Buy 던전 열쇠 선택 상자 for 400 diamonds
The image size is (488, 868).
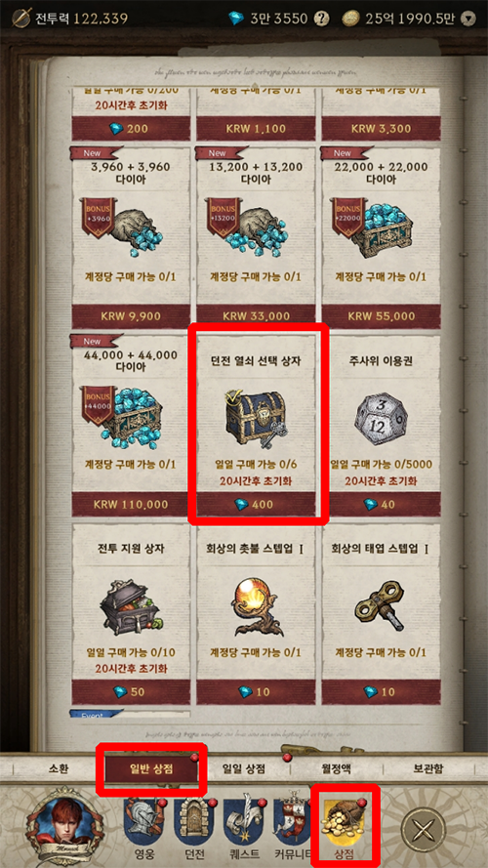click(256, 505)
